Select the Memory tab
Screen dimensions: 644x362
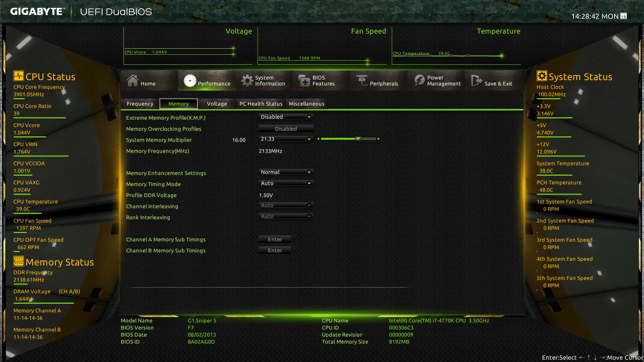tap(178, 104)
